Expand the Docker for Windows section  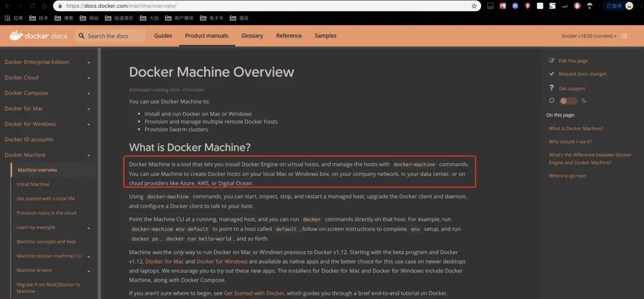[89, 125]
